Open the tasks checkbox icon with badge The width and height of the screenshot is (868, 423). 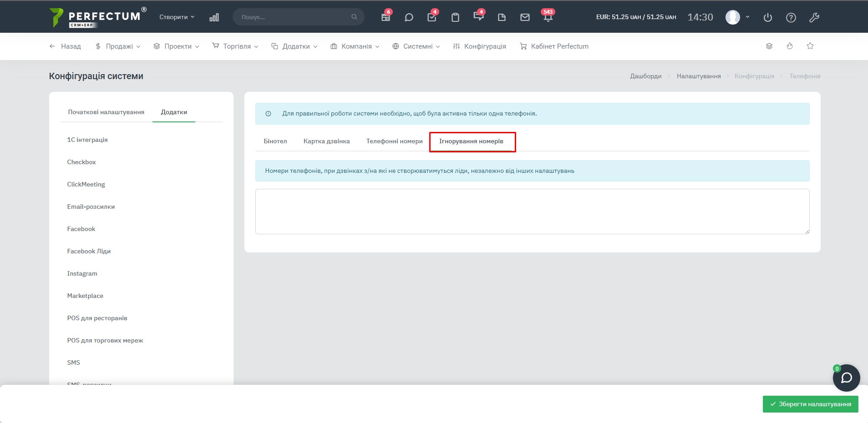[431, 17]
